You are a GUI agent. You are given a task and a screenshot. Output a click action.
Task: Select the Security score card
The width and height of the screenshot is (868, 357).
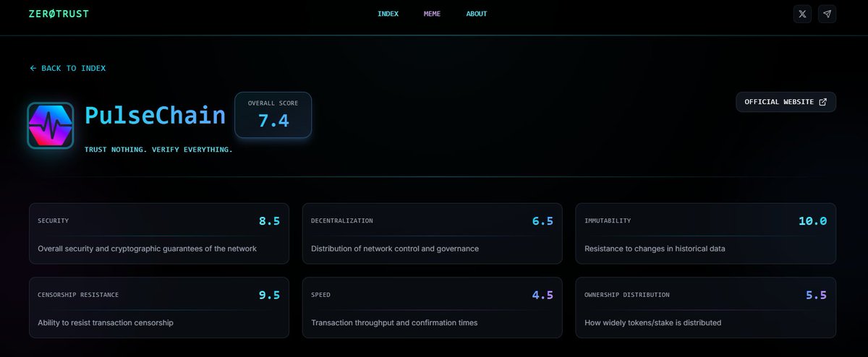tap(159, 233)
